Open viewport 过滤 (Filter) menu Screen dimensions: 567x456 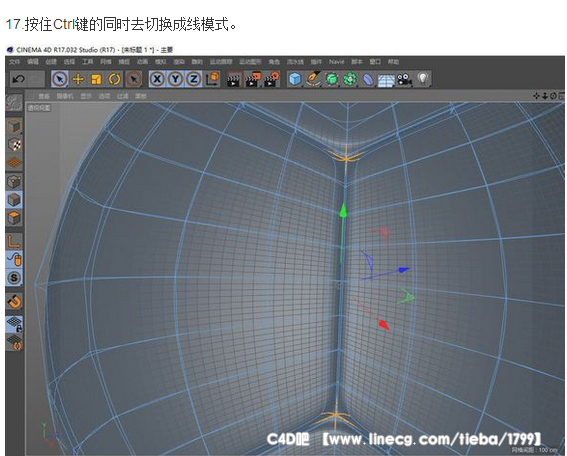pyautogui.click(x=123, y=96)
